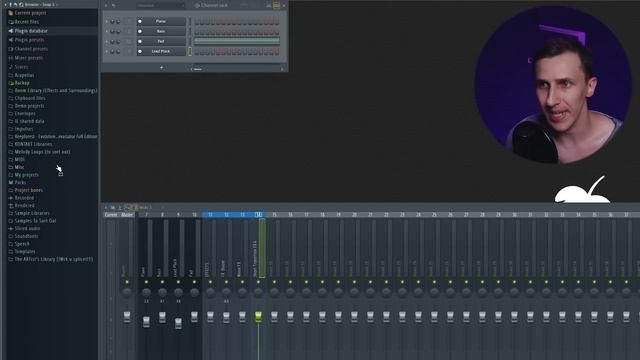Click the Packs library icon
Screen dimensions: 640x360
(11, 182)
